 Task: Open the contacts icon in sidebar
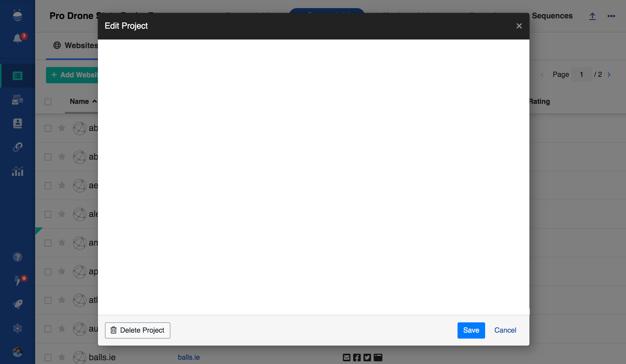coord(18,123)
